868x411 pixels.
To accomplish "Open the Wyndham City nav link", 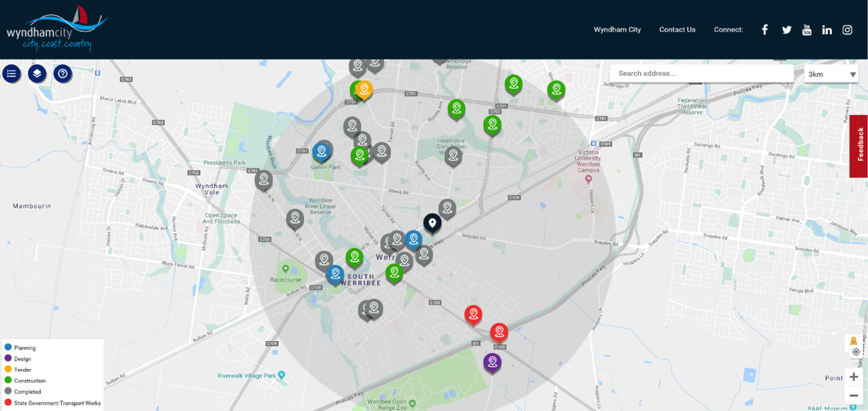I will (x=617, y=30).
